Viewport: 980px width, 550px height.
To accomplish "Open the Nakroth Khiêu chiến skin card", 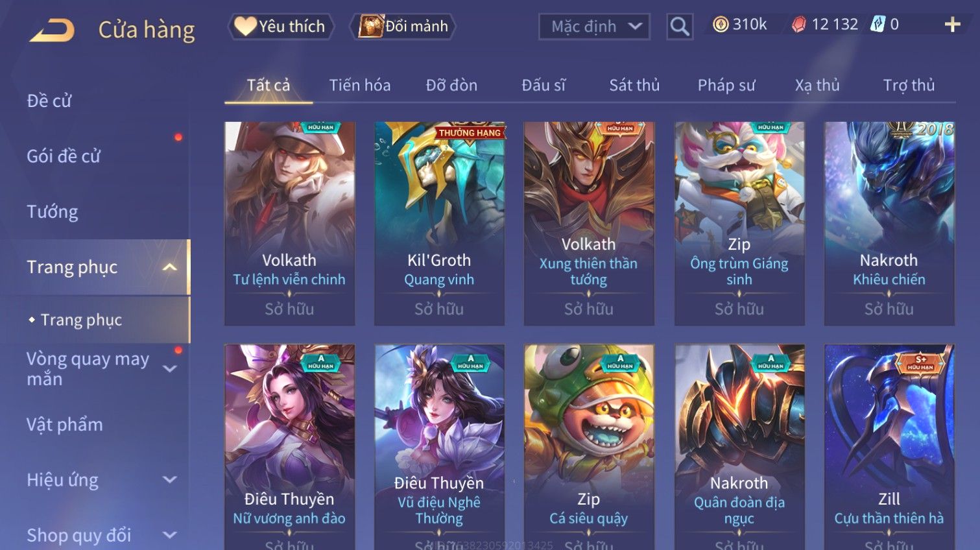I will click(889, 224).
